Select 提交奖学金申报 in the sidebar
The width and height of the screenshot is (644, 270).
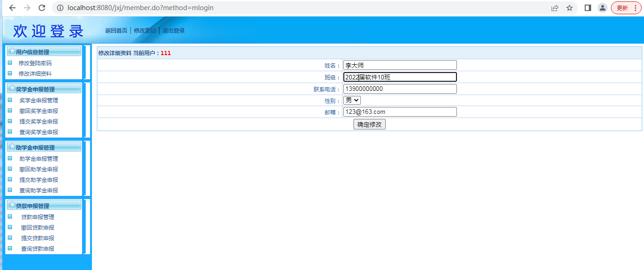[x=39, y=122]
